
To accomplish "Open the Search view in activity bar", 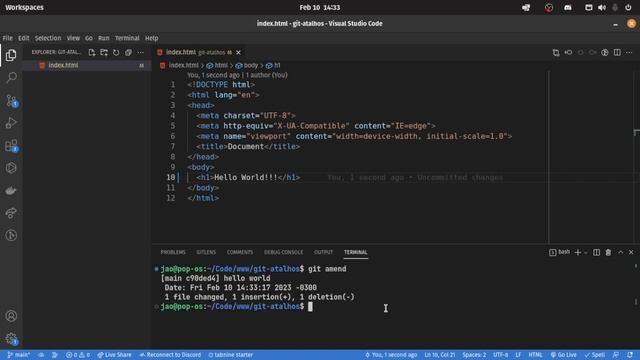I will tap(11, 78).
